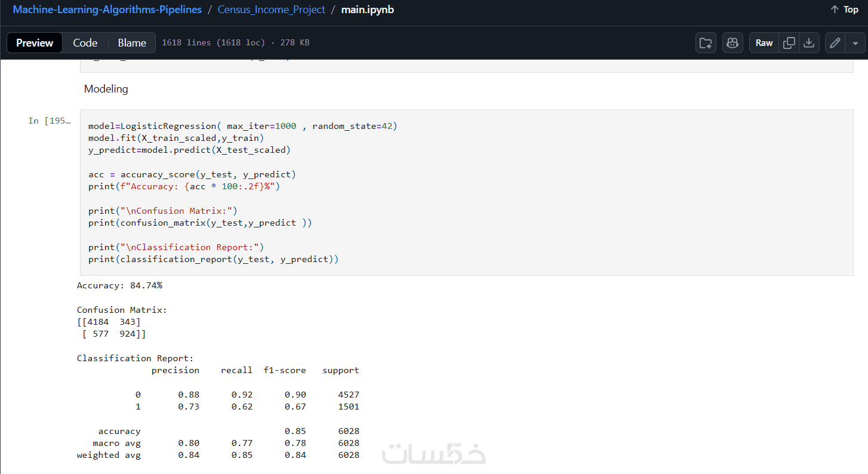Click the 'precision' column header
The width and height of the screenshot is (868, 474).
pyautogui.click(x=176, y=370)
